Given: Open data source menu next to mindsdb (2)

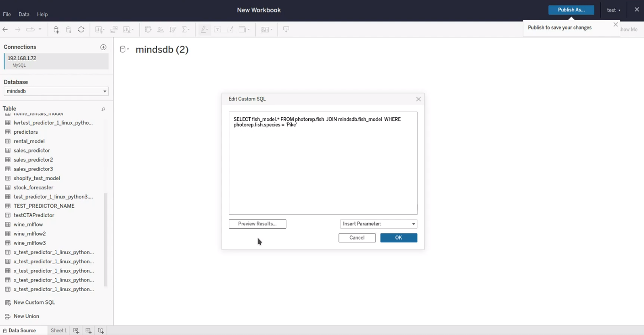Looking at the screenshot, I should [124, 49].
